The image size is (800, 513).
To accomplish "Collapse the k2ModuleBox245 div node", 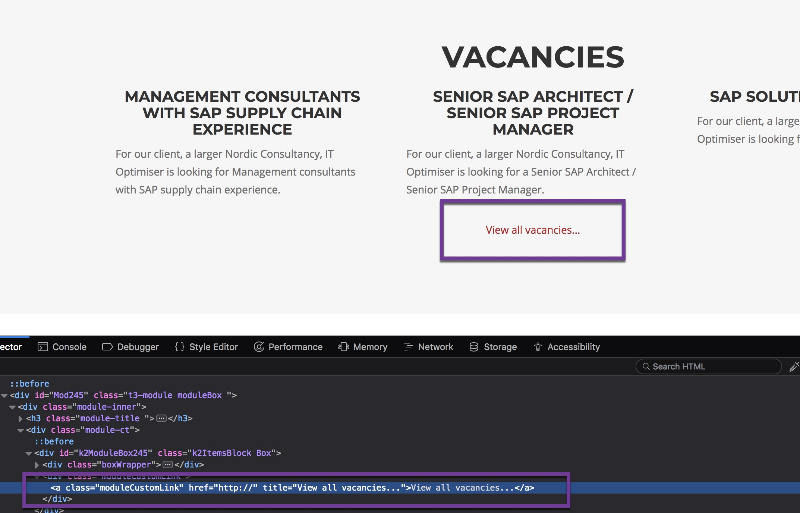I will click(x=29, y=453).
